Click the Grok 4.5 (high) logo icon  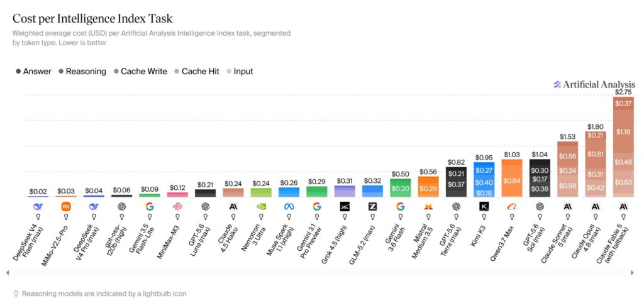pyautogui.click(x=345, y=207)
